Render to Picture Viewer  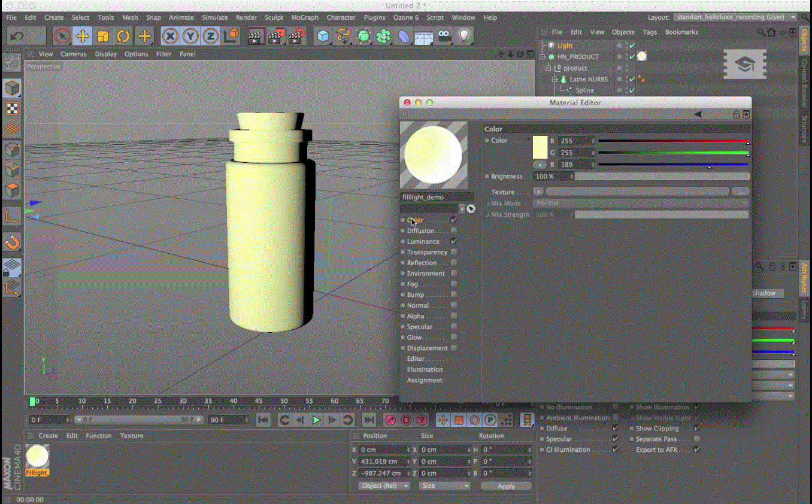pos(276,37)
